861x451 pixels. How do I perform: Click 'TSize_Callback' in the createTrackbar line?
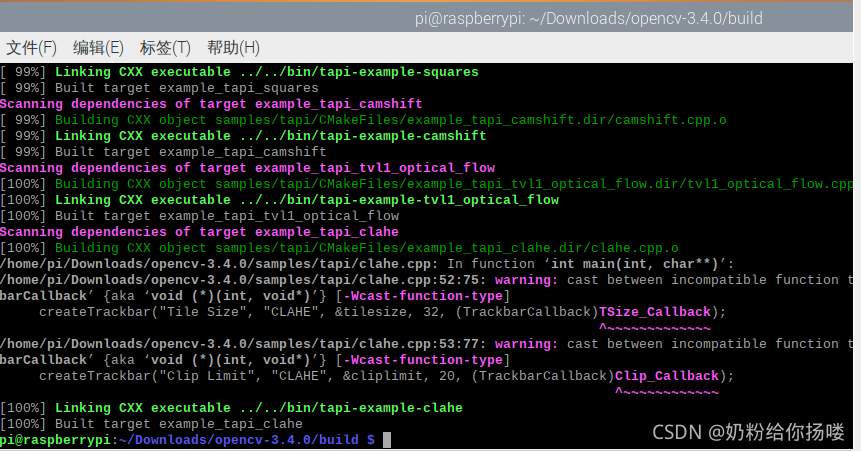coord(655,312)
